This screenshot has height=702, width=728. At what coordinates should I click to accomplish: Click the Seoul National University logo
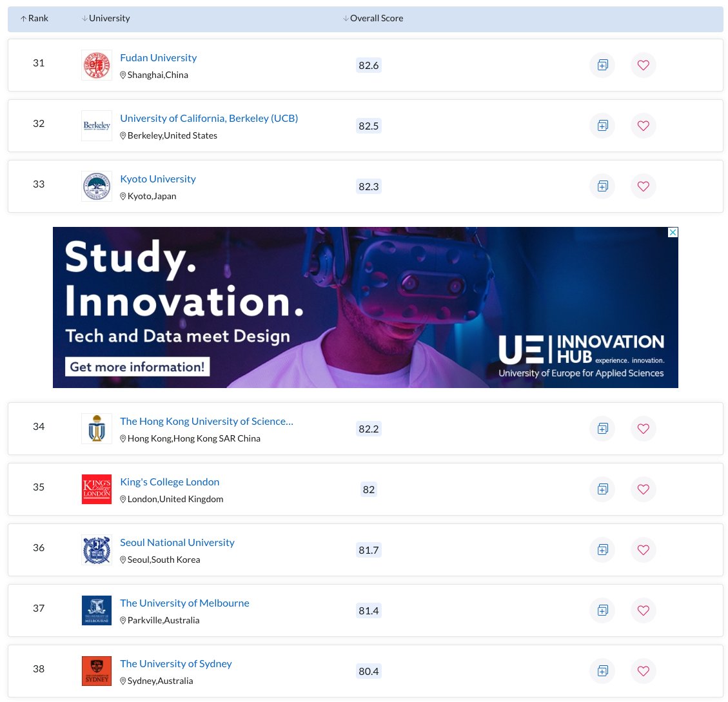pyautogui.click(x=97, y=550)
